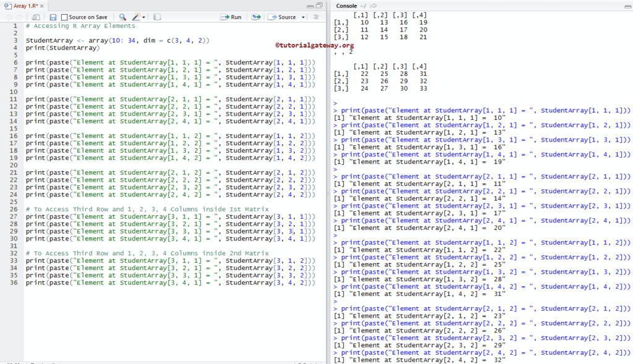Click the console ', , 2' matrix header
Viewport: 633px width, 364px height.
tap(344, 52)
